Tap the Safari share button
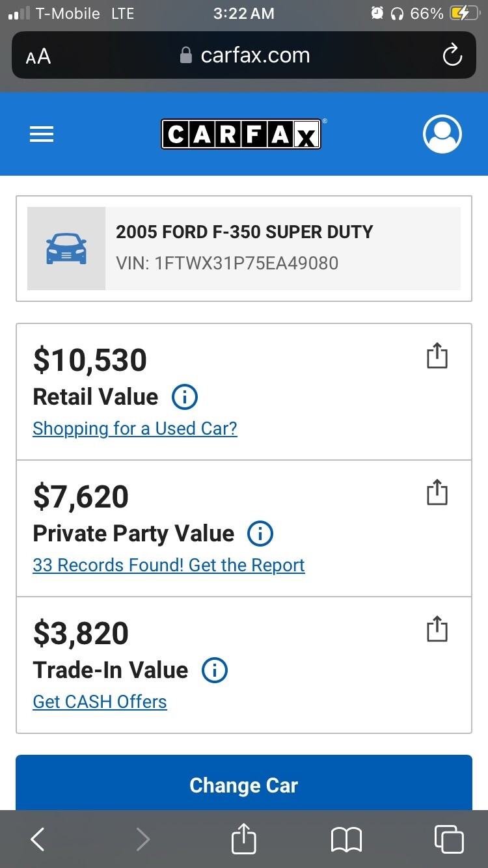This screenshot has height=868, width=488. coord(244,839)
